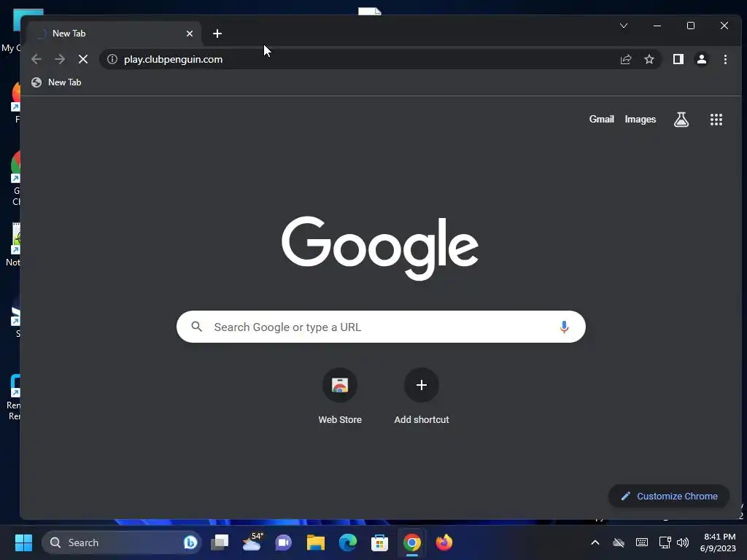Open the Web Store shortcut

coord(340,396)
